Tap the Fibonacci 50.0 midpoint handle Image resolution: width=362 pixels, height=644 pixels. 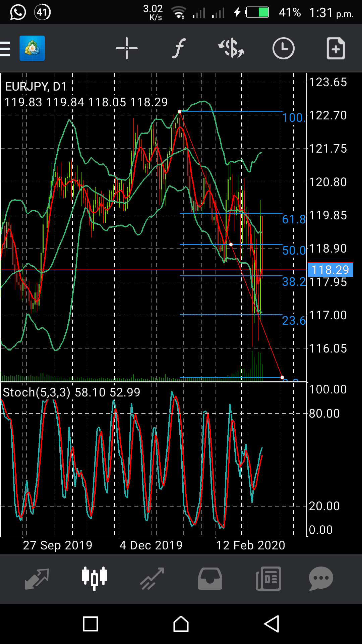(231, 245)
